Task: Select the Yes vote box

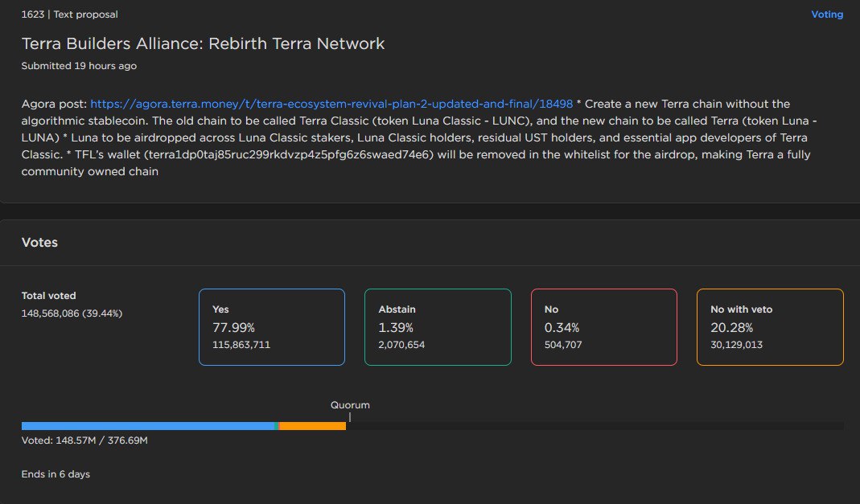Action: [x=272, y=327]
